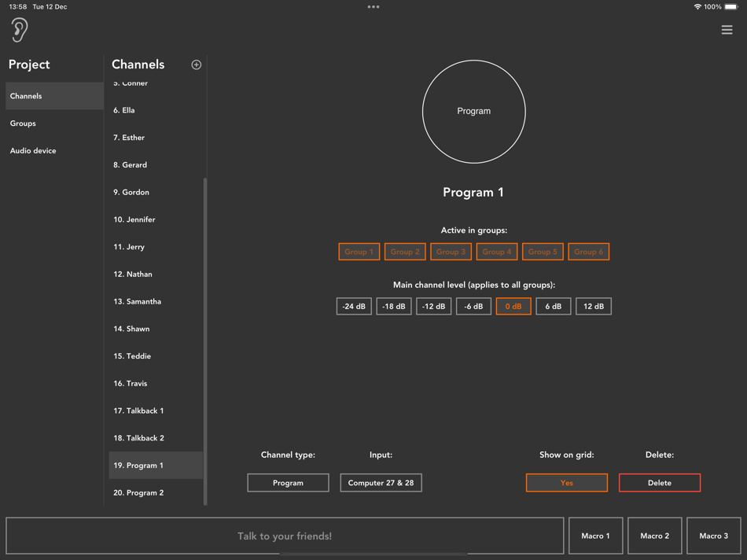Select the 0 dB channel level
Viewport: 747px width, 560px height.
[513, 306]
